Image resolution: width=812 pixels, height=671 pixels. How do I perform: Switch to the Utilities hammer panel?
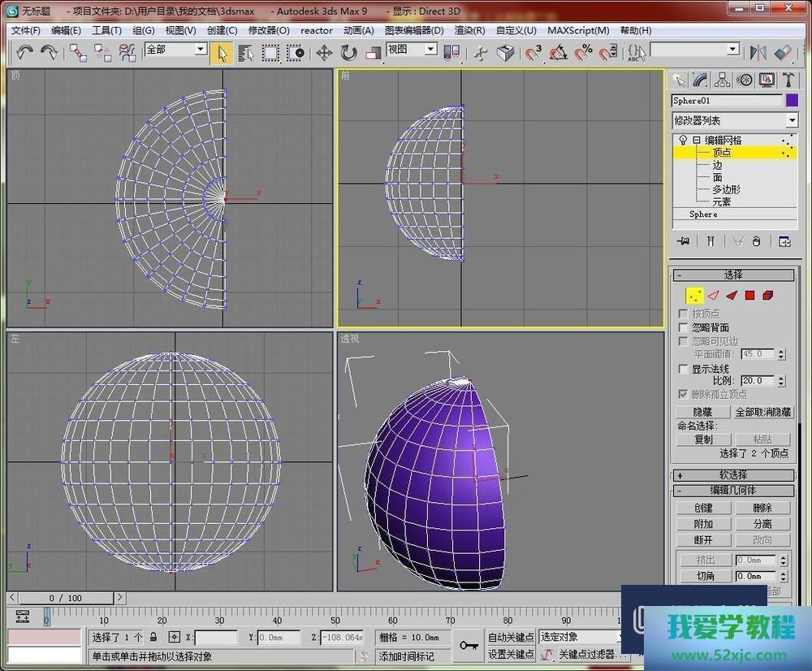tap(788, 80)
